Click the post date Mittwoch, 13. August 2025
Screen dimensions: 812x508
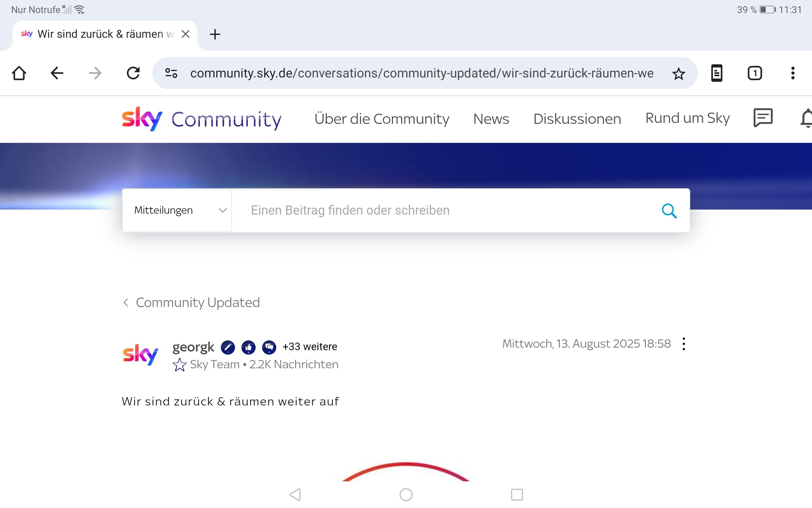pos(586,344)
